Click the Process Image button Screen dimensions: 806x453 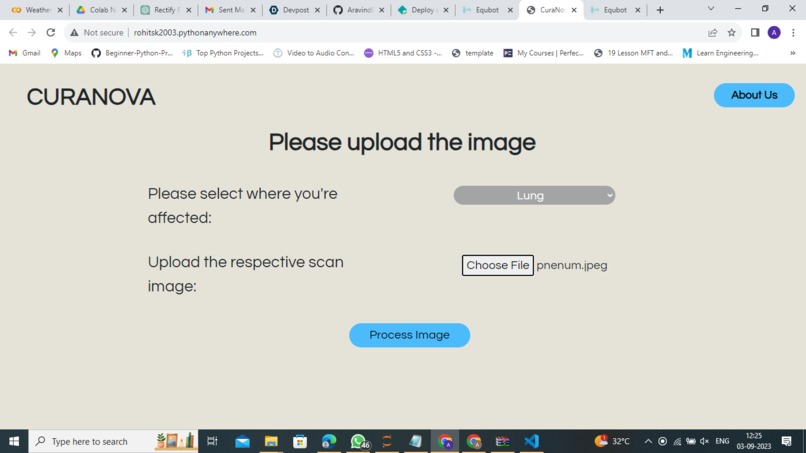click(x=409, y=335)
